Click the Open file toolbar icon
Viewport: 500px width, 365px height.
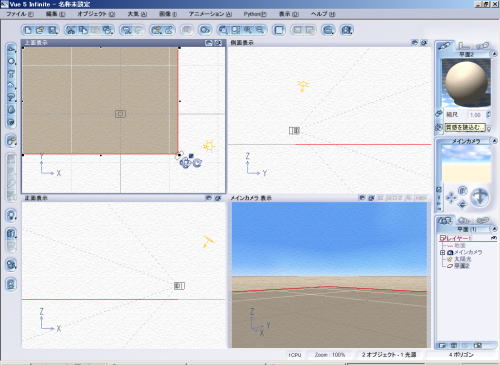(40, 30)
